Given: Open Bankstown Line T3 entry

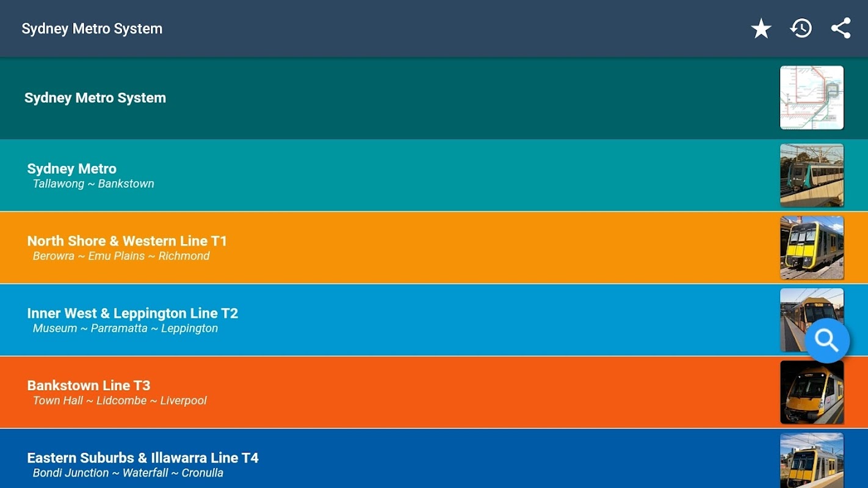Looking at the screenshot, I should (x=434, y=392).
